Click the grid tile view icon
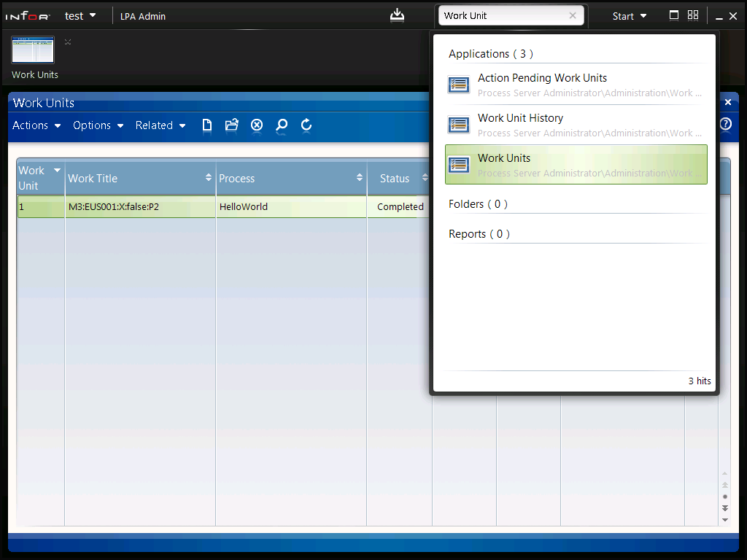747x560 pixels. [693, 15]
